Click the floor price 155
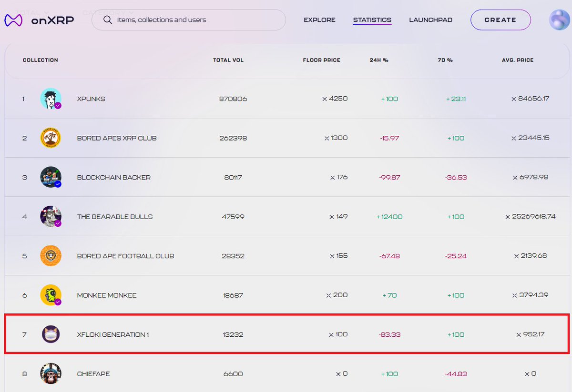 pos(338,256)
